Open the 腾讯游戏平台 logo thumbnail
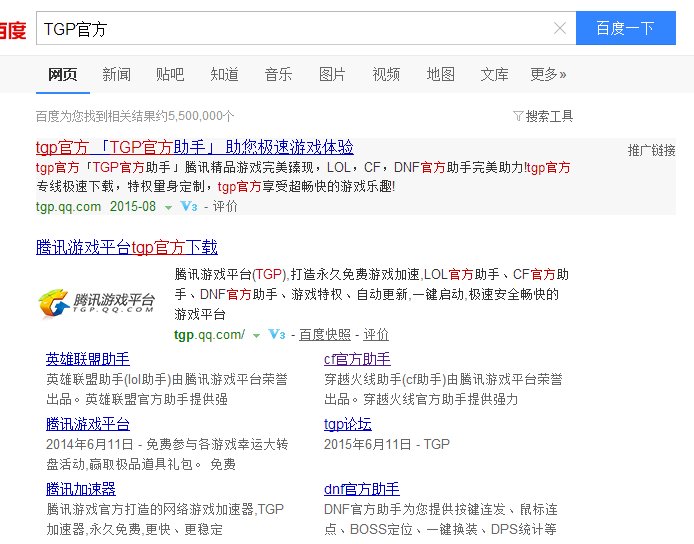This screenshot has height=544, width=694. coord(97,303)
